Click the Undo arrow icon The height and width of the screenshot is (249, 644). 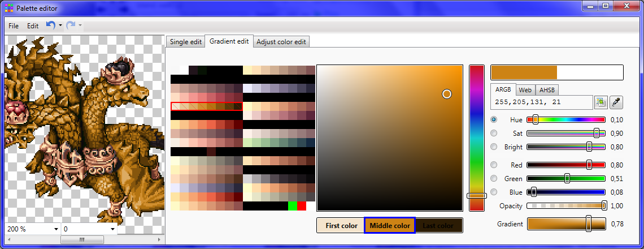(50, 25)
